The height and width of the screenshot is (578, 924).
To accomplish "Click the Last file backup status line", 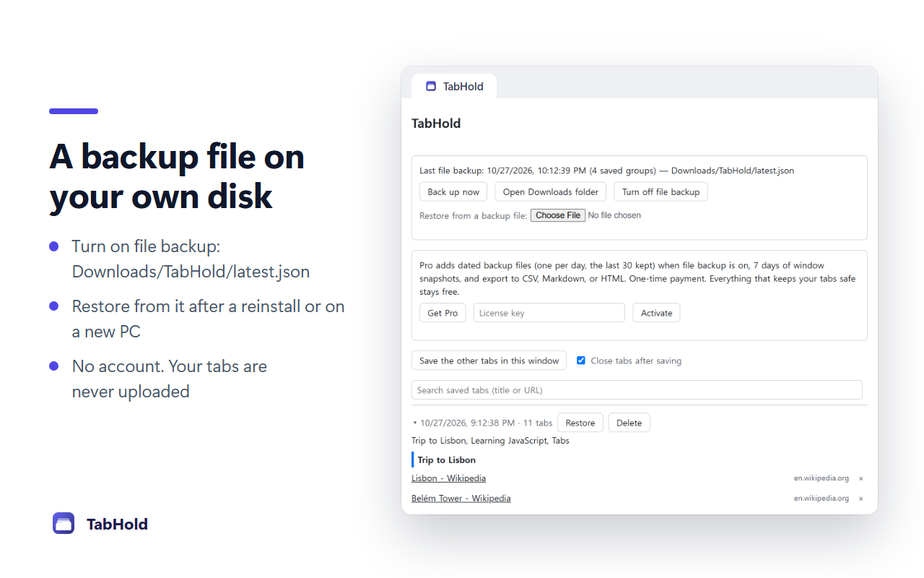I will (606, 171).
